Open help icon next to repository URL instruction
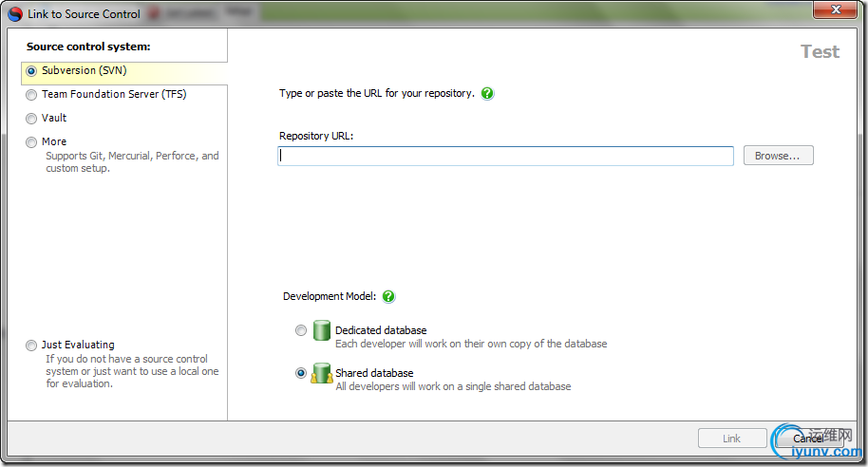This screenshot has width=868, height=467. (x=487, y=94)
